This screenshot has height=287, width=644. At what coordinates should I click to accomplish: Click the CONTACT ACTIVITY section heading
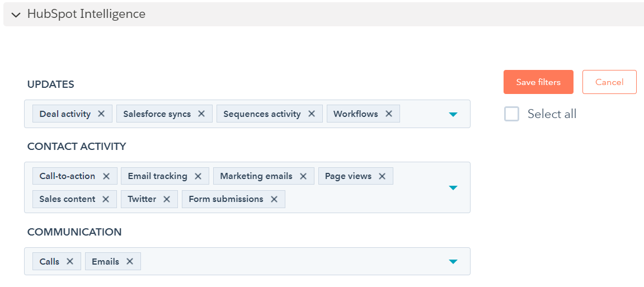[77, 146]
